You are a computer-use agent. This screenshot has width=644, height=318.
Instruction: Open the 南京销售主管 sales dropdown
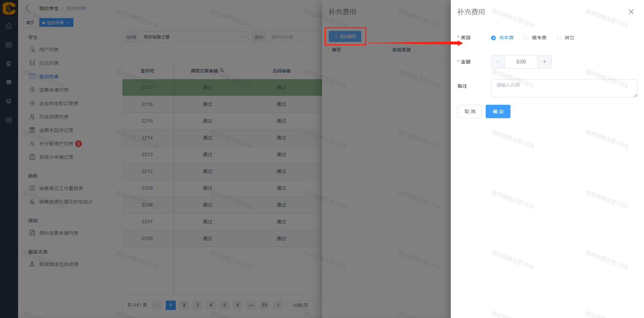193,37
